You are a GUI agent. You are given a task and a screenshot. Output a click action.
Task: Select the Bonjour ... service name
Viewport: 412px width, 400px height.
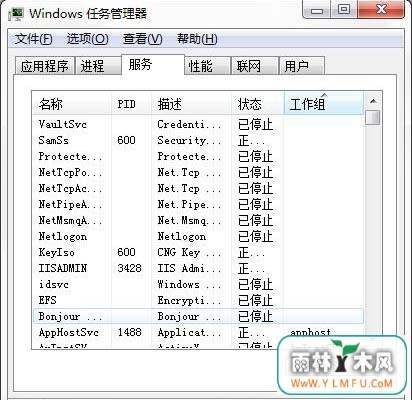pos(70,316)
